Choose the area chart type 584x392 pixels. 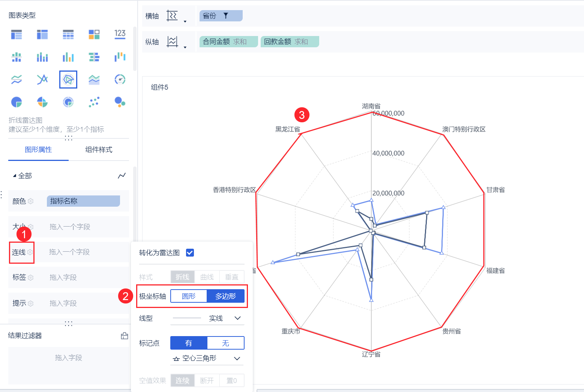[94, 80]
